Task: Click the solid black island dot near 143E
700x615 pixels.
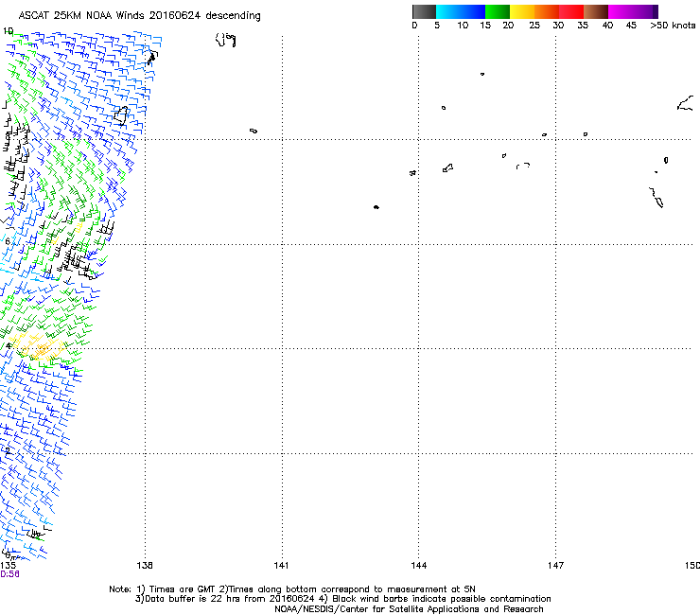Action: click(x=376, y=207)
